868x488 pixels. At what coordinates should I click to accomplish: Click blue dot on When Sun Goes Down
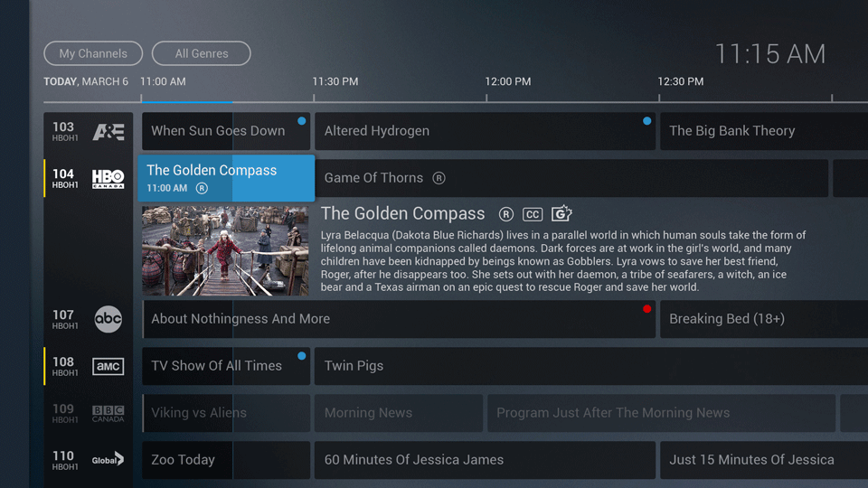coord(302,121)
